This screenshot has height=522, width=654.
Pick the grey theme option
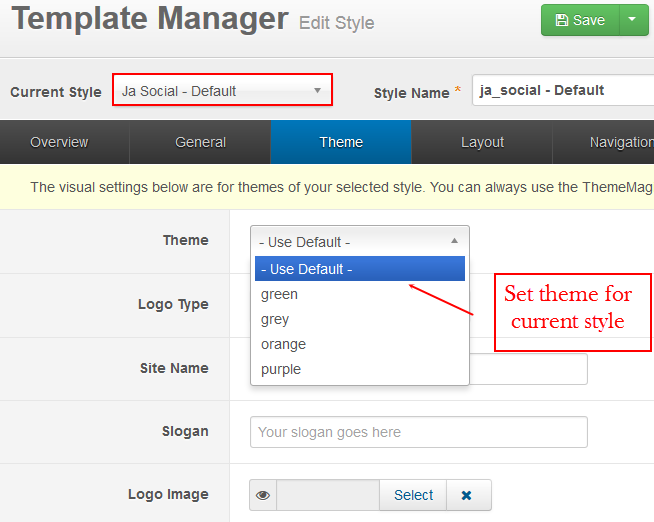tap(360, 319)
